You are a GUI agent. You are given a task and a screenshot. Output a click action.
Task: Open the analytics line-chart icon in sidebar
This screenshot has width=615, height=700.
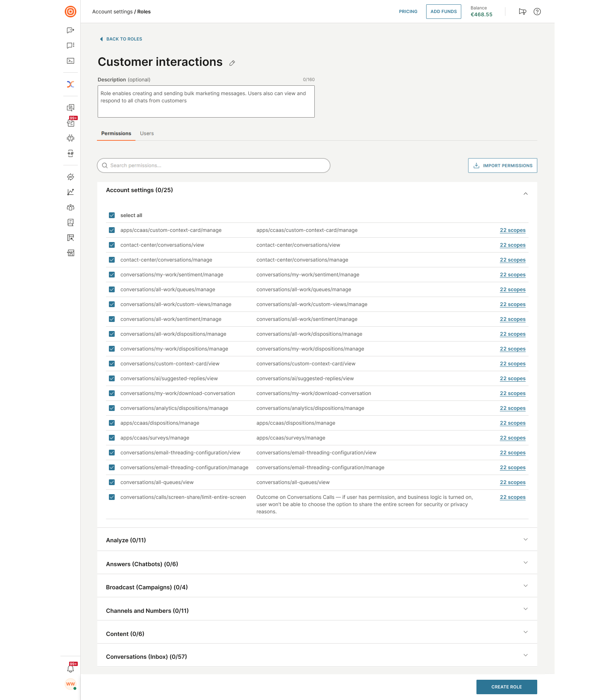pyautogui.click(x=71, y=192)
